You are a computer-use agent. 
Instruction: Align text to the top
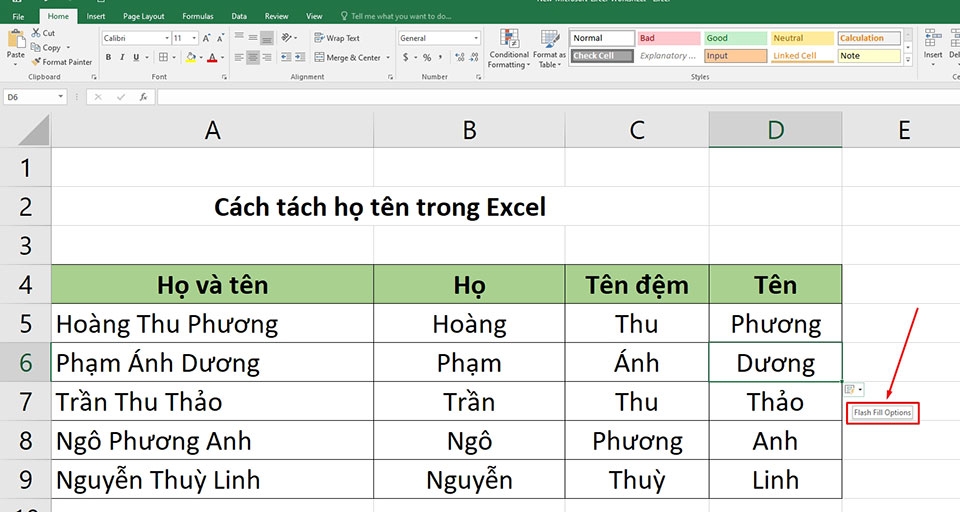pyautogui.click(x=239, y=37)
